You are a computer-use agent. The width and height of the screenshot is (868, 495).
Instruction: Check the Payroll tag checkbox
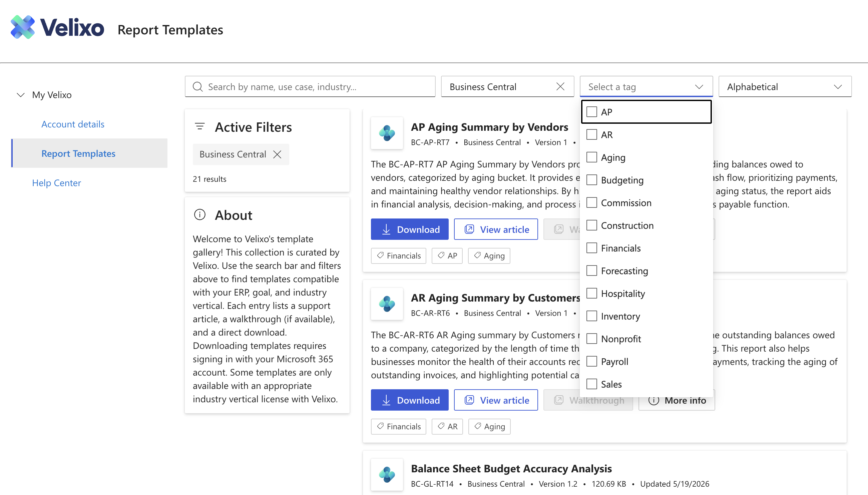(x=591, y=361)
